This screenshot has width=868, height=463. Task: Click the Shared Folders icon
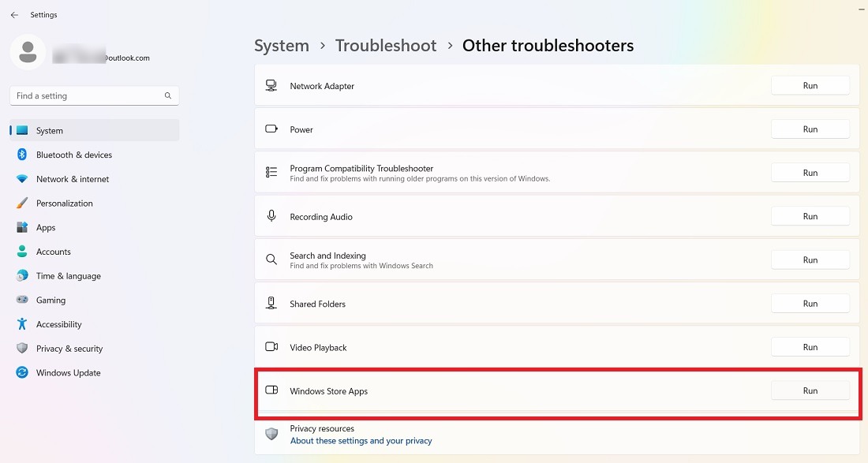(x=271, y=303)
